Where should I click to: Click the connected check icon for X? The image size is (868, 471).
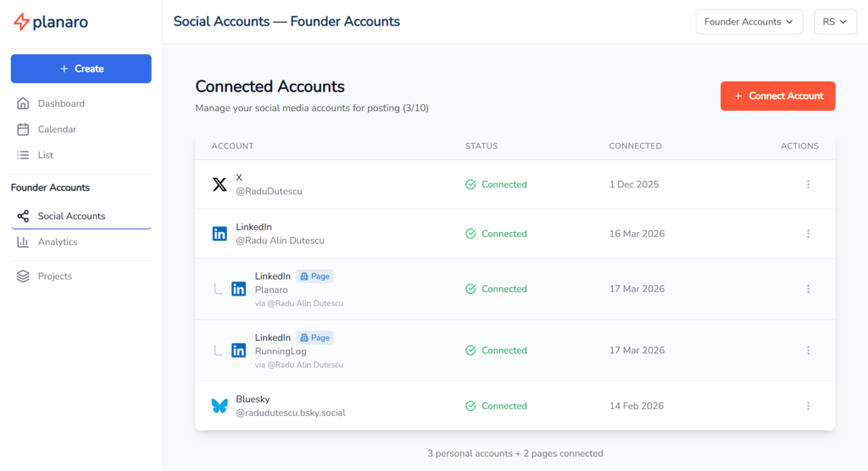[x=470, y=185]
